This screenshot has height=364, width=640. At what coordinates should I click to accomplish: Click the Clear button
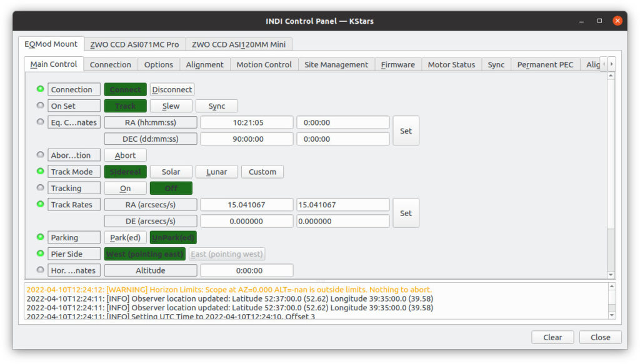pos(552,338)
